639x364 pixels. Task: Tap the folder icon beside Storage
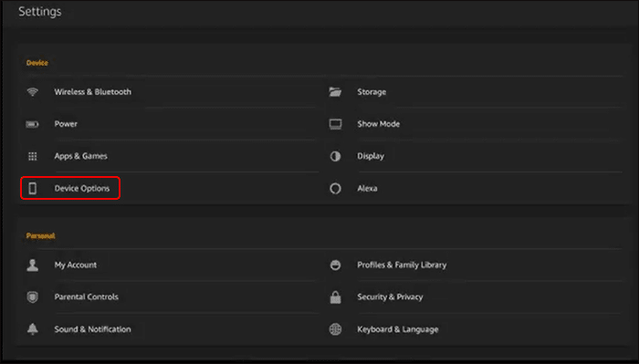[x=335, y=91]
